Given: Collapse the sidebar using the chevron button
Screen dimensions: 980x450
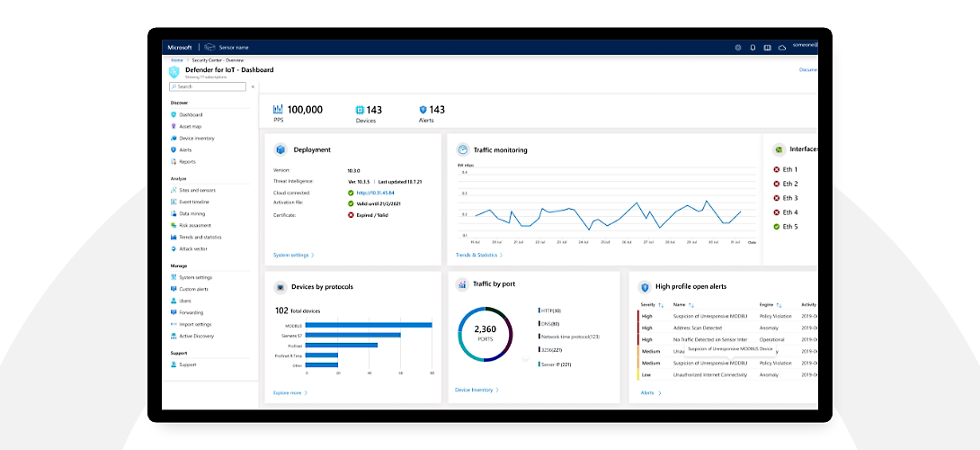Looking at the screenshot, I should point(253,86).
